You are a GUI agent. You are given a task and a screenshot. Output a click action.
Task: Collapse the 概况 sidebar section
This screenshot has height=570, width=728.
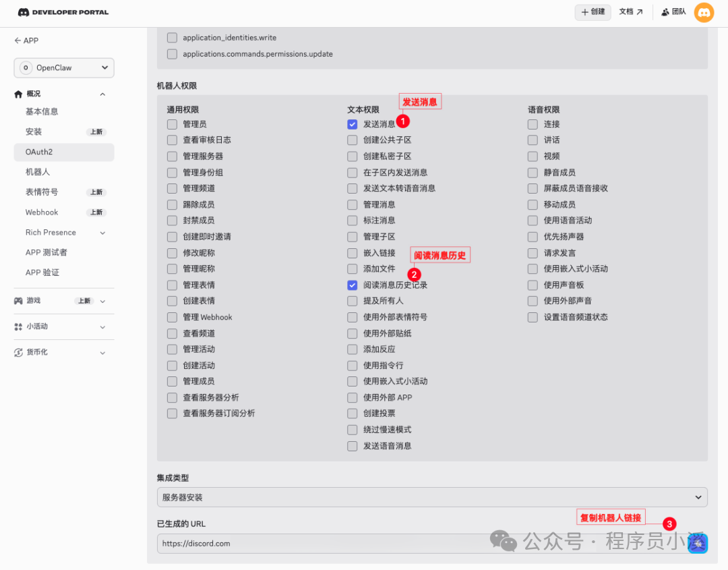pos(102,94)
